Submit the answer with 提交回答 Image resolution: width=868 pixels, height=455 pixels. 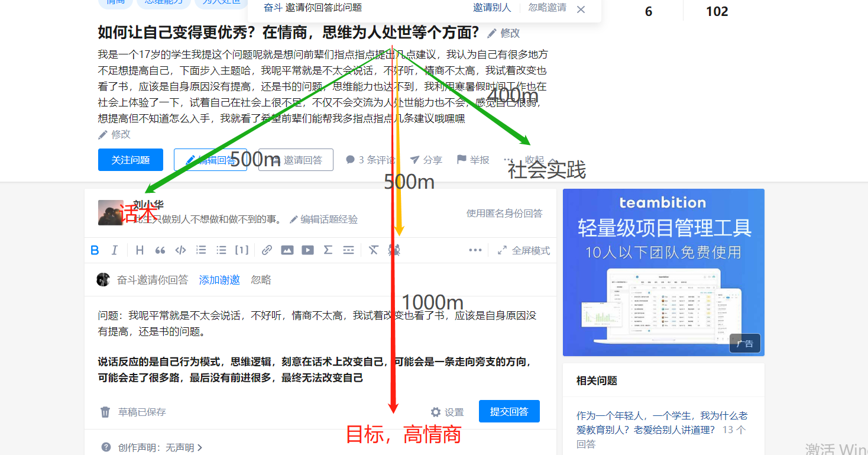click(x=509, y=411)
